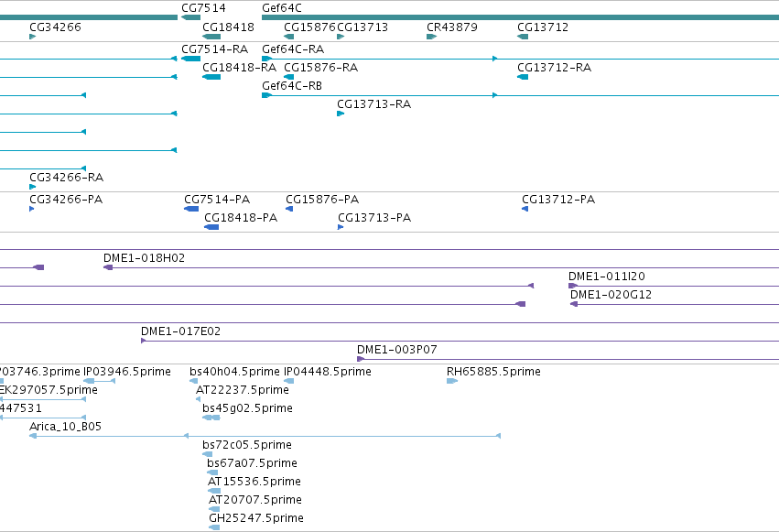Select the CG13713-PA protein label

coord(374,218)
